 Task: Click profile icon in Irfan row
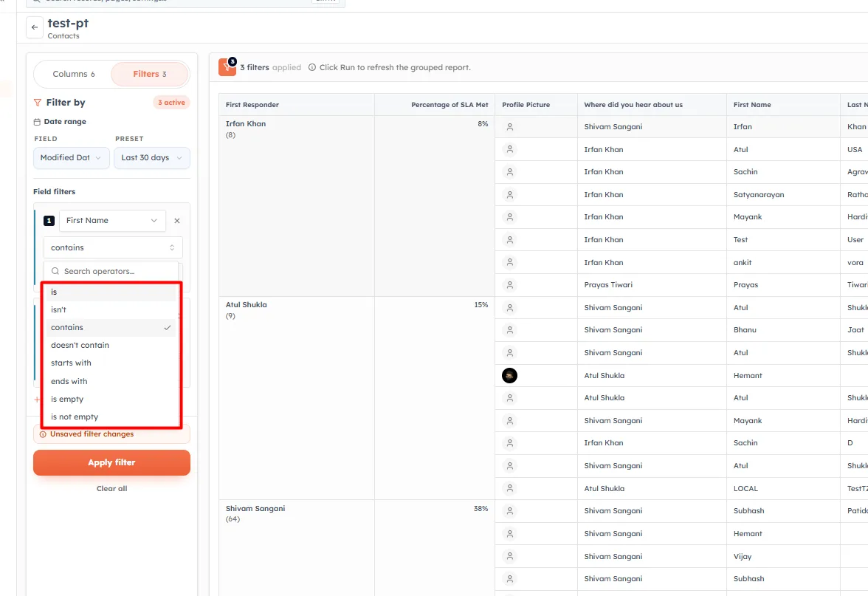tap(510, 127)
